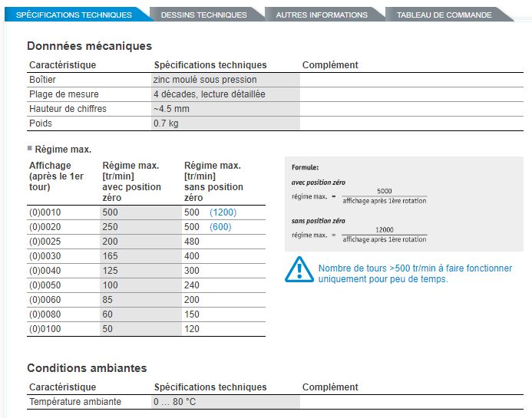Screen dimensions: 532x418
Task: Select the 'zinc moulé sous pression' cell
Action: 205,80
